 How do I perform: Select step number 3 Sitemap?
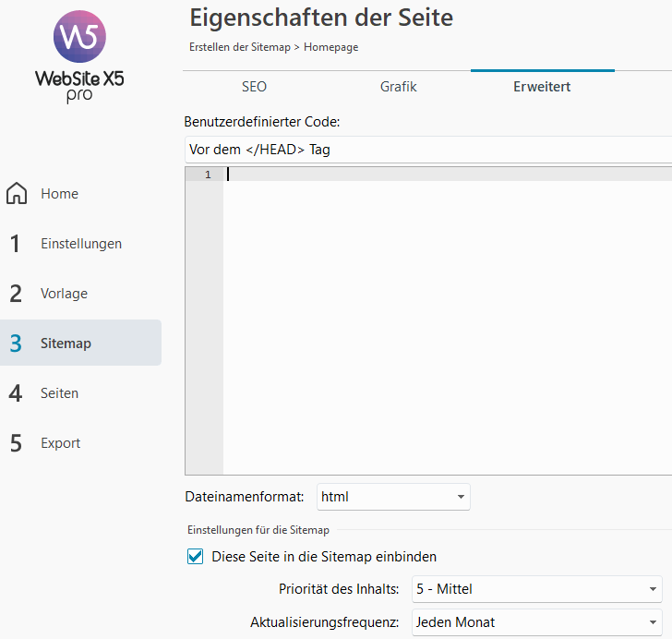pos(15,344)
